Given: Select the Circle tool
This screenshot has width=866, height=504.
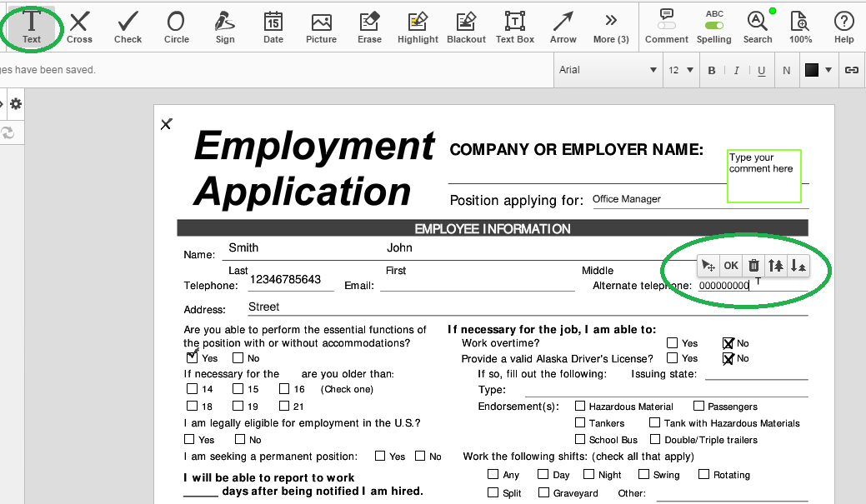Looking at the screenshot, I should [176, 27].
